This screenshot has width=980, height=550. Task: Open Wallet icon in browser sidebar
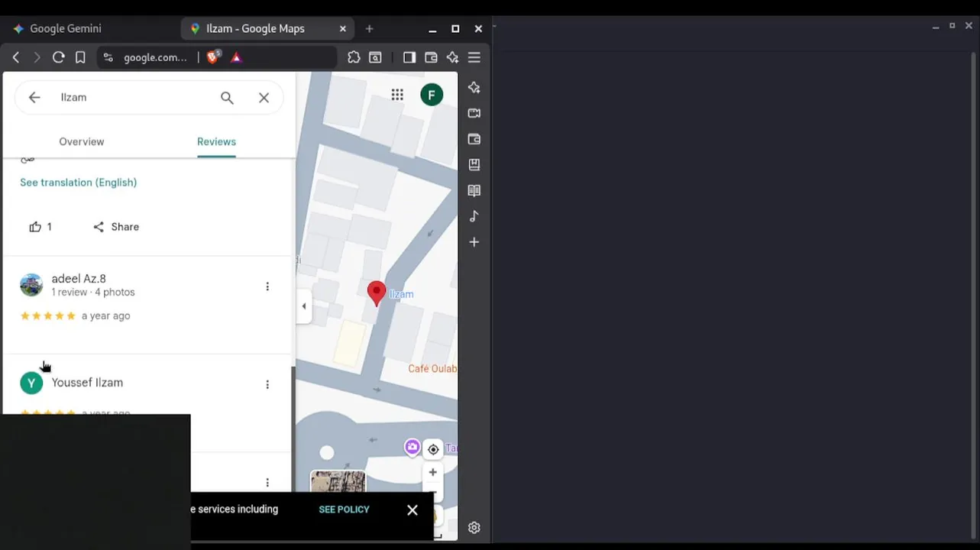pyautogui.click(x=474, y=139)
